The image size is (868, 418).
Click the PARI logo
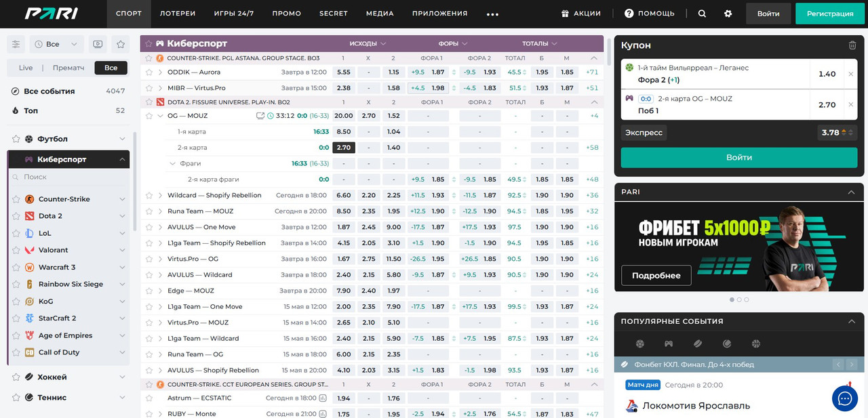point(52,13)
